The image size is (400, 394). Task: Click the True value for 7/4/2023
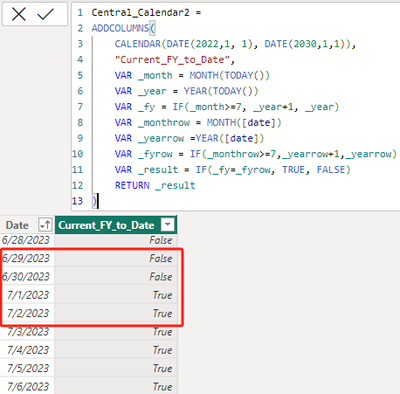pos(162,350)
